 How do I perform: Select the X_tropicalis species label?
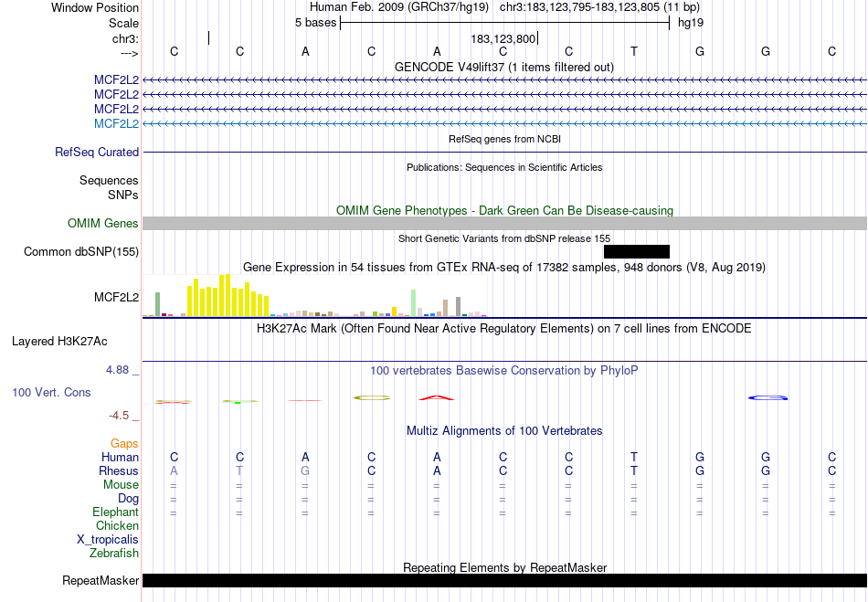108,540
